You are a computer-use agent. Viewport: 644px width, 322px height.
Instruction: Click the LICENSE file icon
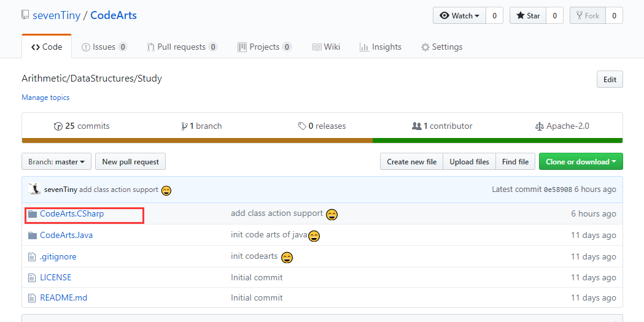pyautogui.click(x=33, y=278)
